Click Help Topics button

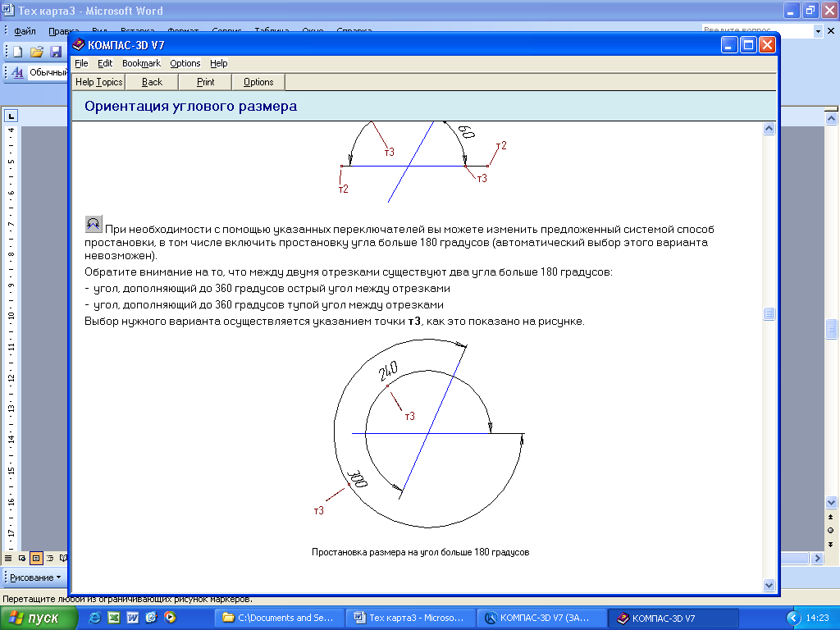[98, 82]
